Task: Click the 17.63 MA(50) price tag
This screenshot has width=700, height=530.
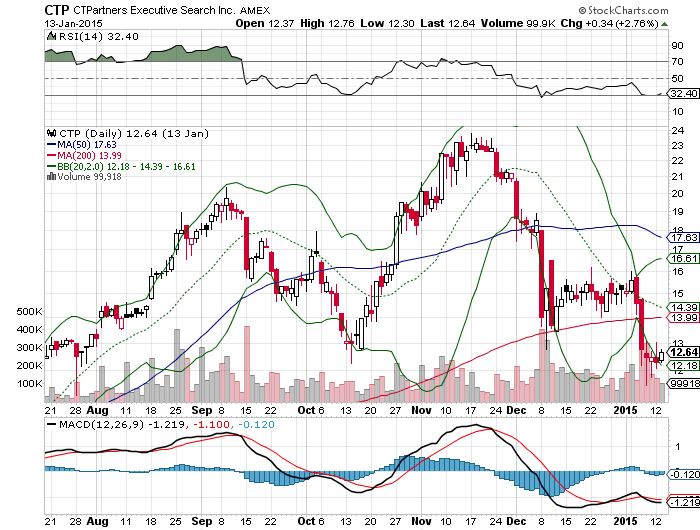Action: 684,238
